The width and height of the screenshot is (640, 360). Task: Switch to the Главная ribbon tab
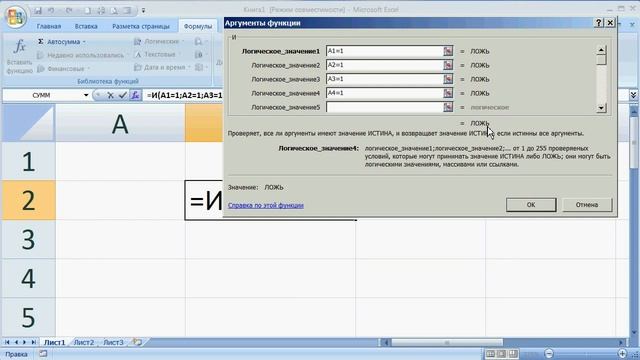pos(49,26)
